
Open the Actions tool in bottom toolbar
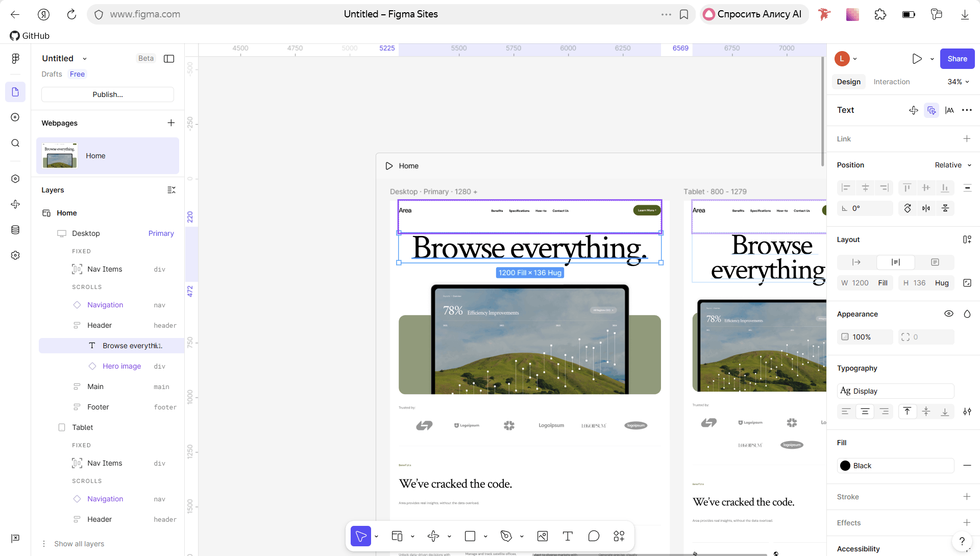coord(619,536)
